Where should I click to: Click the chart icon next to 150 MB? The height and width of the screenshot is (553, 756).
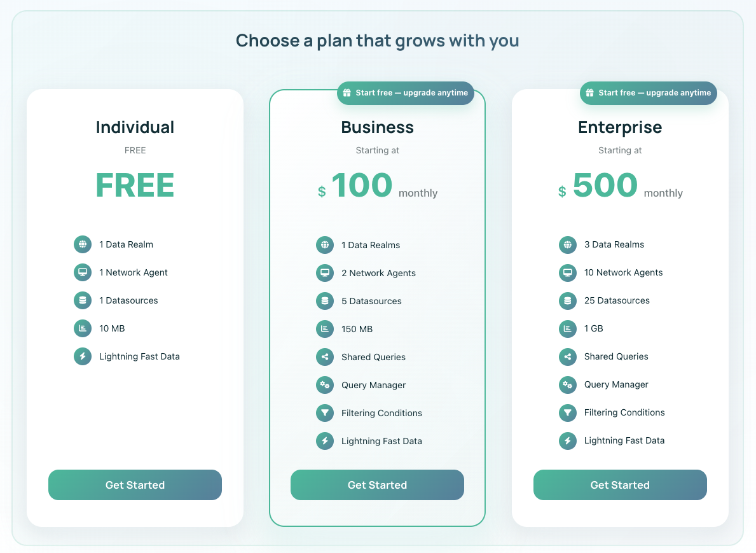325,329
